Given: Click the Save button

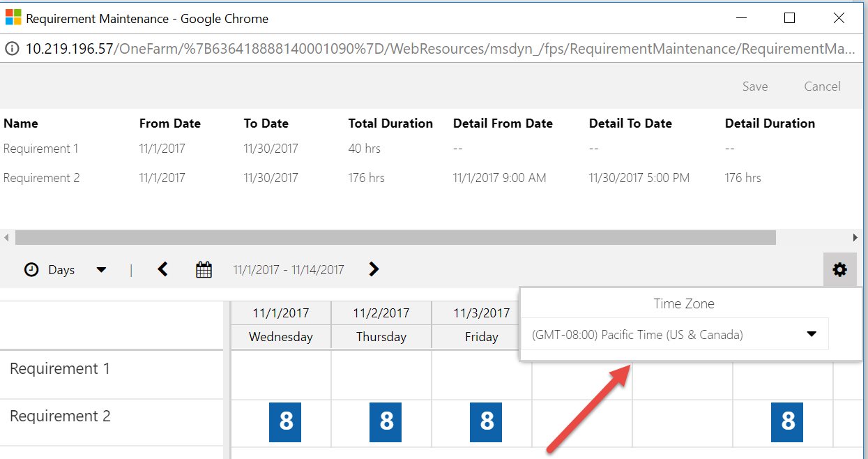Looking at the screenshot, I should point(754,86).
